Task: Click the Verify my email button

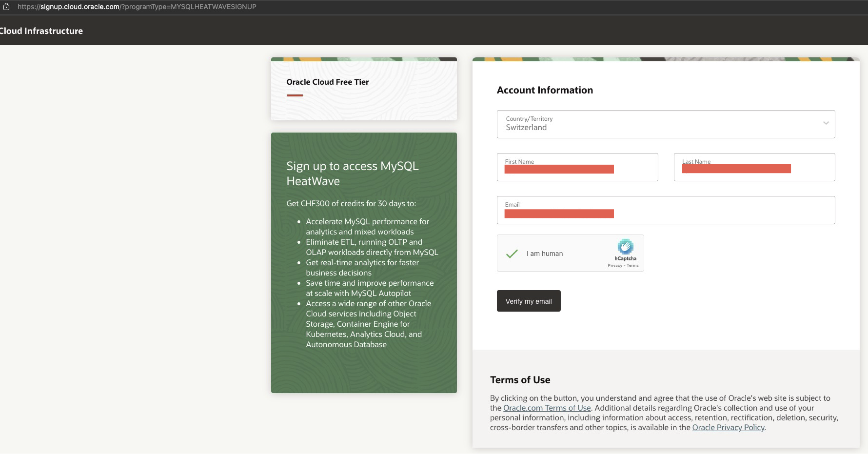Action: tap(529, 301)
